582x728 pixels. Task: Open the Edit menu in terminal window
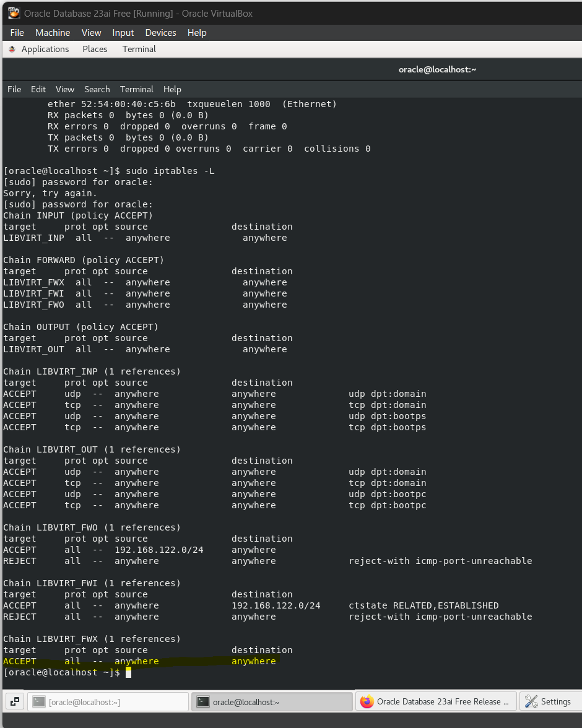click(38, 89)
